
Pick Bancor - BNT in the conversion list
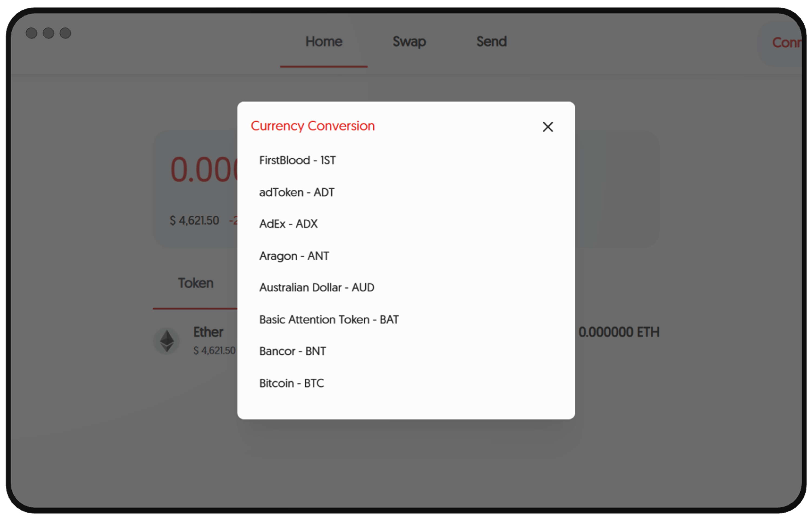(292, 351)
